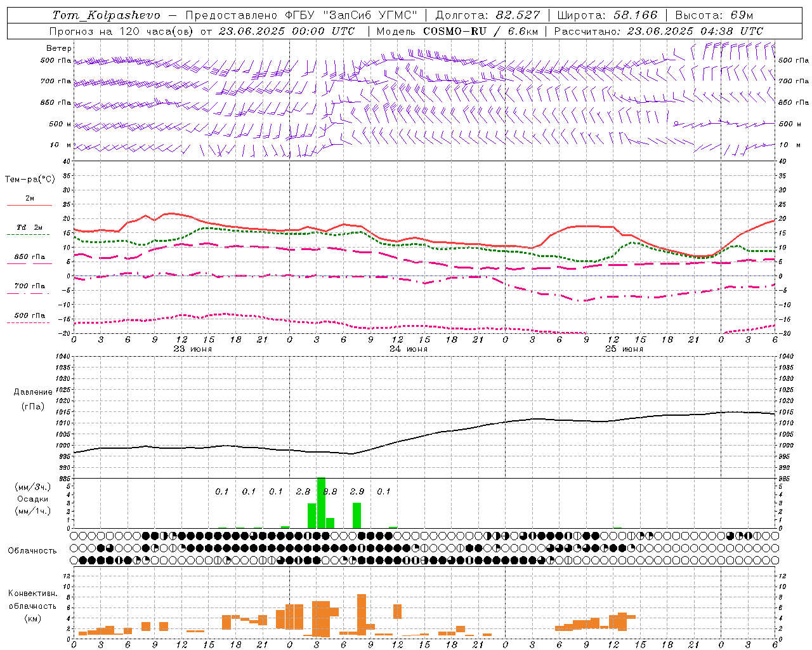Viewport: 812px width, 650px height.
Task: Click the '(км)' unit under convective cloudiness
Action: click(32, 618)
